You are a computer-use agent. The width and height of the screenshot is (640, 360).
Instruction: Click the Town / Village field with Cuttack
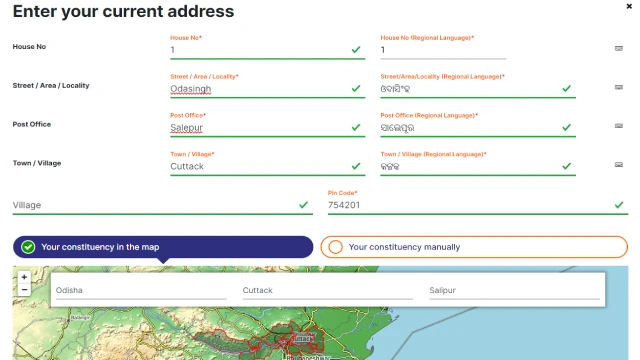click(x=267, y=167)
